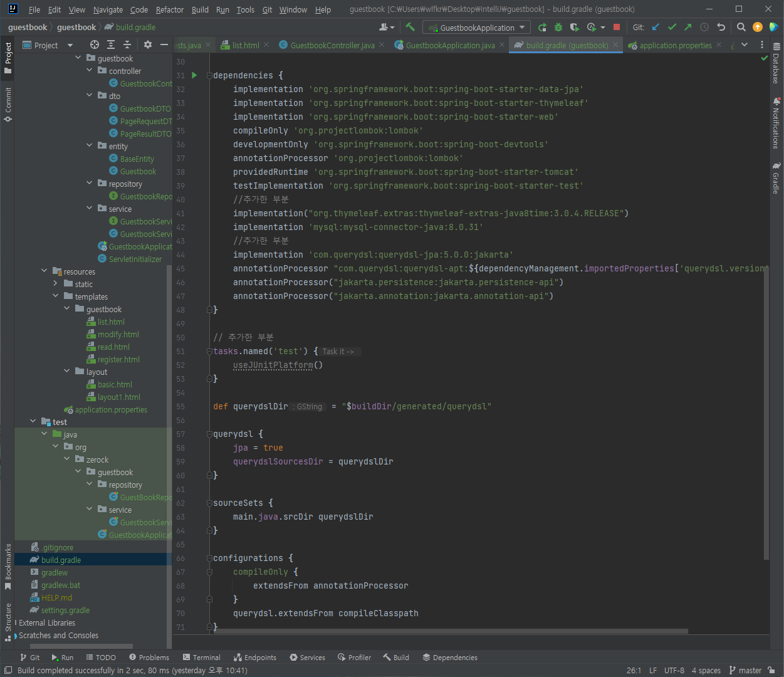Open the Database tool window
This screenshot has height=677, width=784.
776,63
